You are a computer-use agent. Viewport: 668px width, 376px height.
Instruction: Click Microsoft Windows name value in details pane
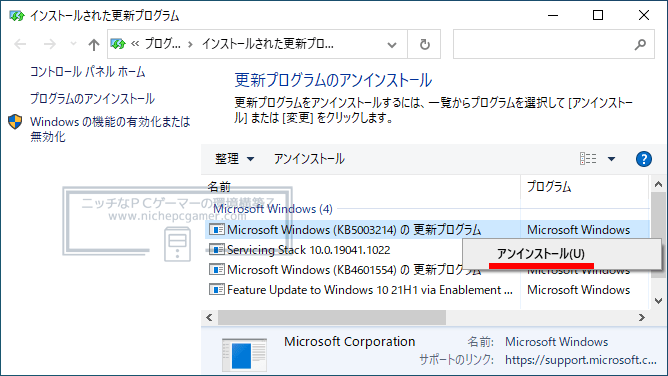tap(556, 342)
